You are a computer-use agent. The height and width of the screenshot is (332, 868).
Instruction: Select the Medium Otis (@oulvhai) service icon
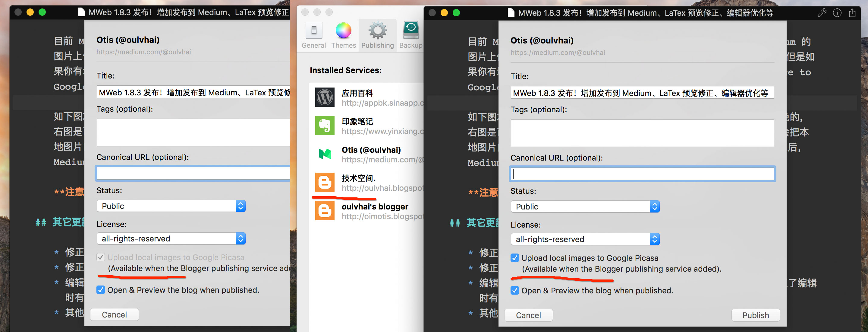click(325, 154)
